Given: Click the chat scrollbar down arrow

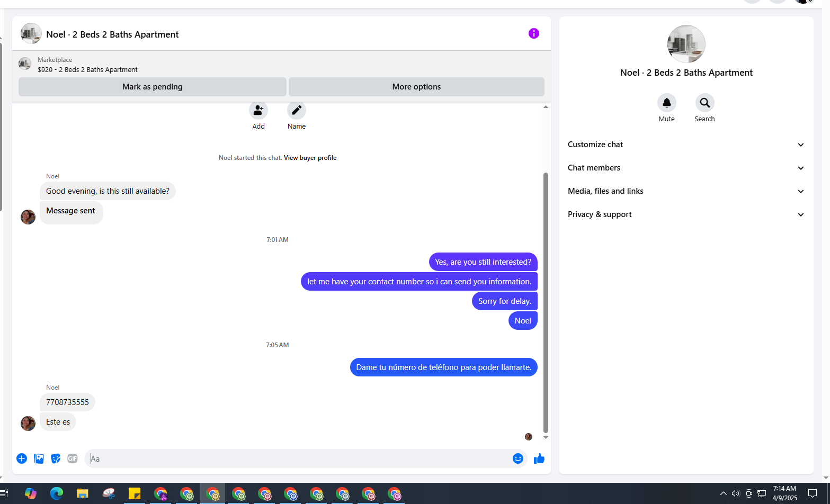Looking at the screenshot, I should [x=546, y=438].
